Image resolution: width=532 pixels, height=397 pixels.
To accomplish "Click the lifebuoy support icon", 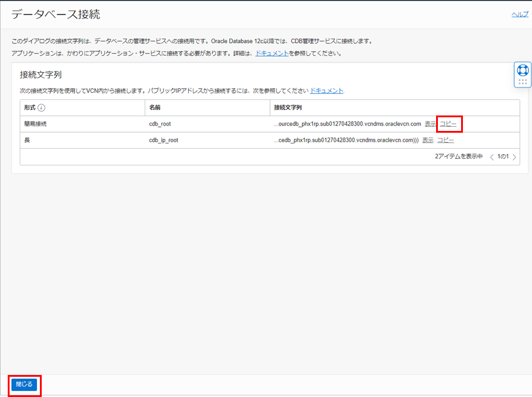I will [522, 70].
